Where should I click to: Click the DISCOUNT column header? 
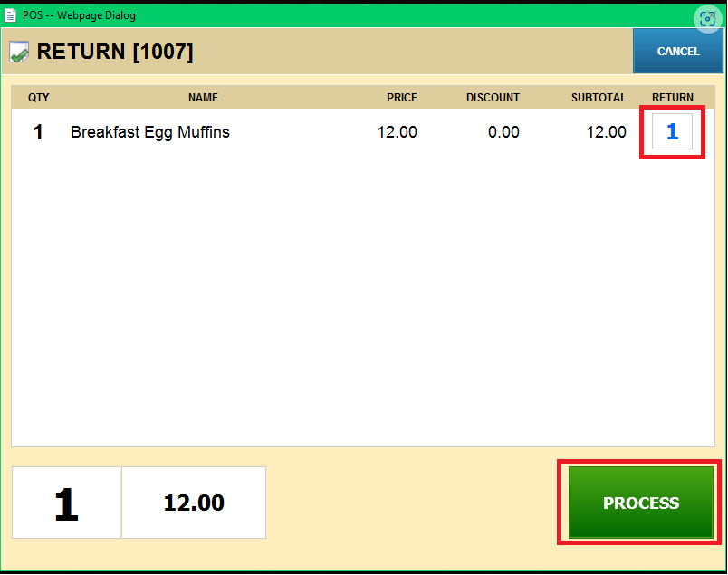[493, 98]
